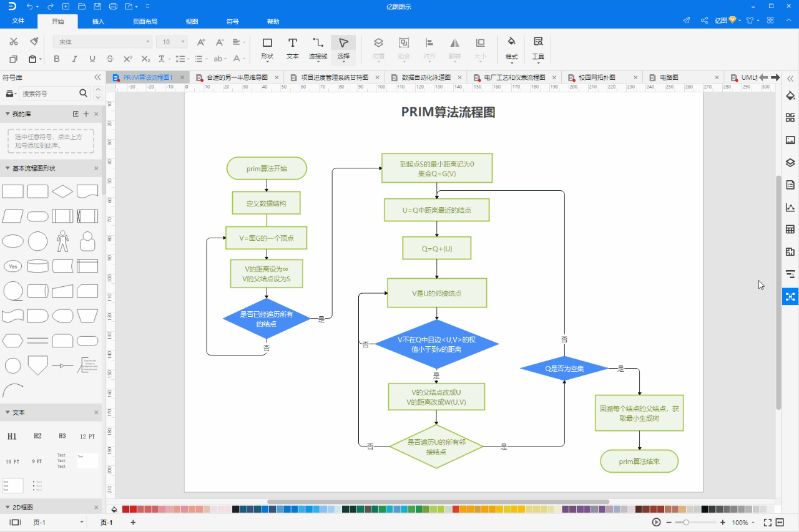Open the layers panel icon in right sidebar
The image size is (799, 532).
(x=790, y=162)
